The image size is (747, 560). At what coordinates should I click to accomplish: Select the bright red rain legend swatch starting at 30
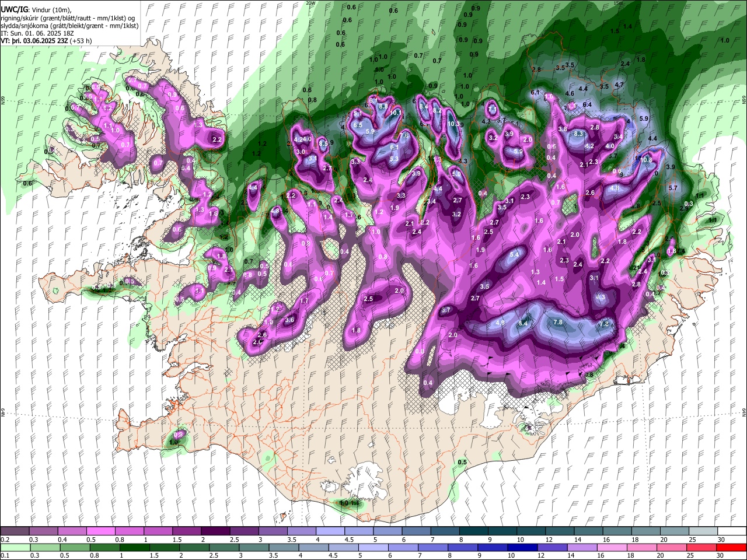(x=732, y=547)
